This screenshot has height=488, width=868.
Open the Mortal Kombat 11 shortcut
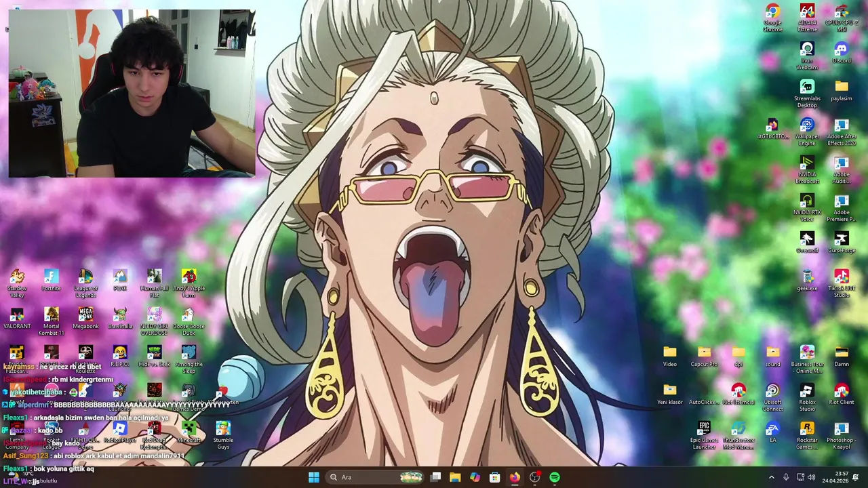click(x=51, y=321)
